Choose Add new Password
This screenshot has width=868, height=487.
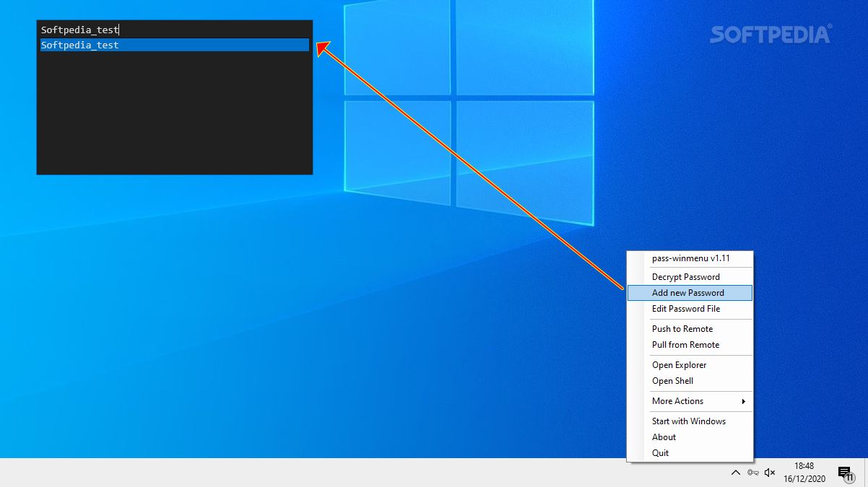pos(690,293)
